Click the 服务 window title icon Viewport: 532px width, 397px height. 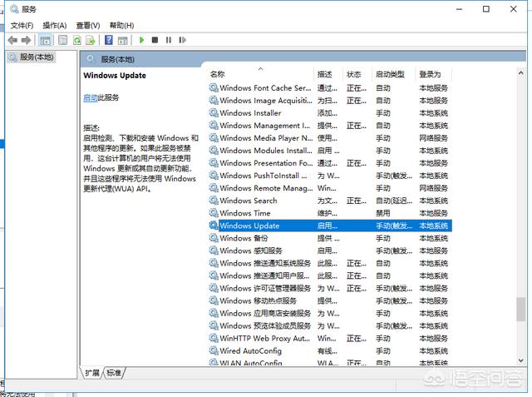pyautogui.click(x=14, y=9)
